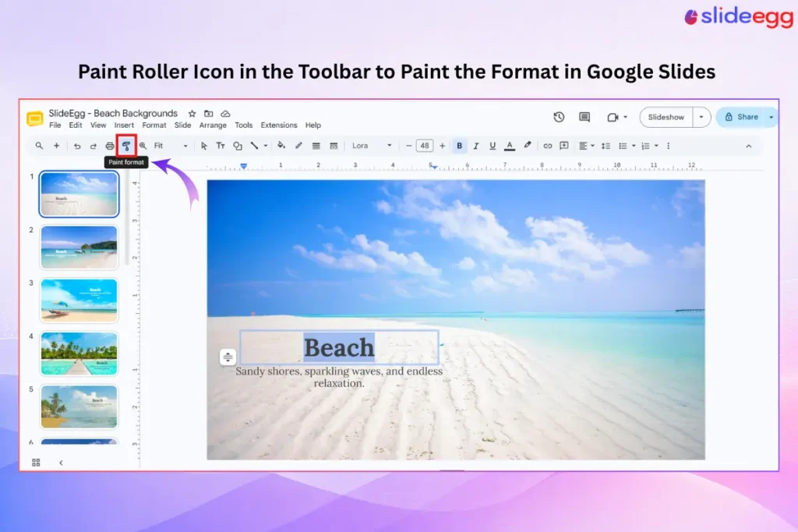Open the camera options arrow
This screenshot has height=532, width=798.
[626, 117]
